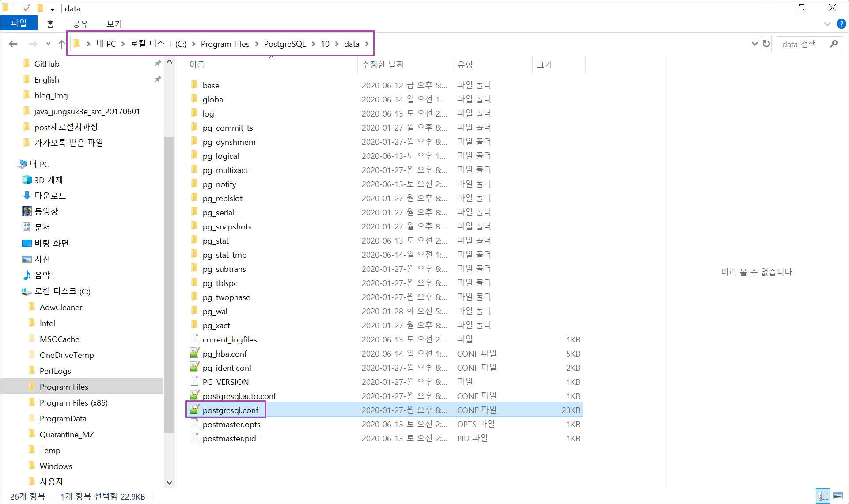Go up one folder level

click(62, 44)
